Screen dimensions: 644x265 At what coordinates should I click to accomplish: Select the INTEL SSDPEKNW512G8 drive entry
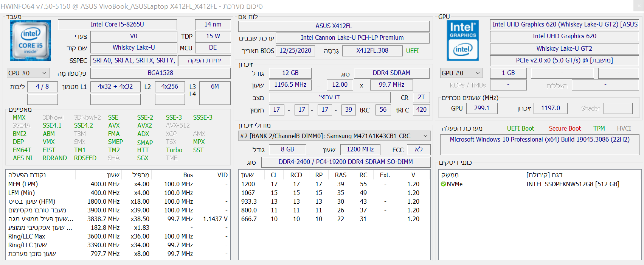pos(573,184)
